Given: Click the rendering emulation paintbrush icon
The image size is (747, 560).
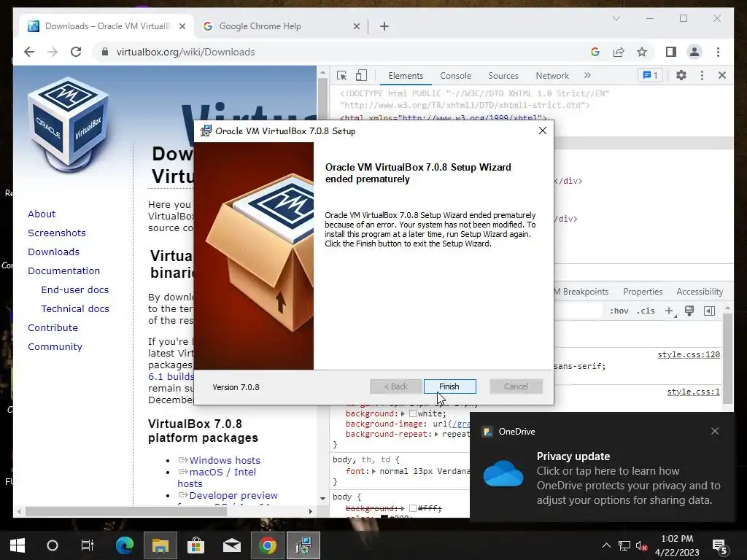Looking at the screenshot, I should (x=689, y=311).
